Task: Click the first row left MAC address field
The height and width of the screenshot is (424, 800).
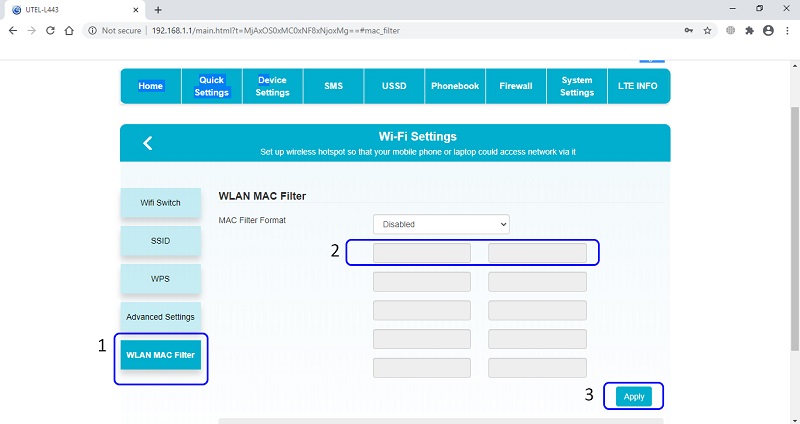Action: 422,253
